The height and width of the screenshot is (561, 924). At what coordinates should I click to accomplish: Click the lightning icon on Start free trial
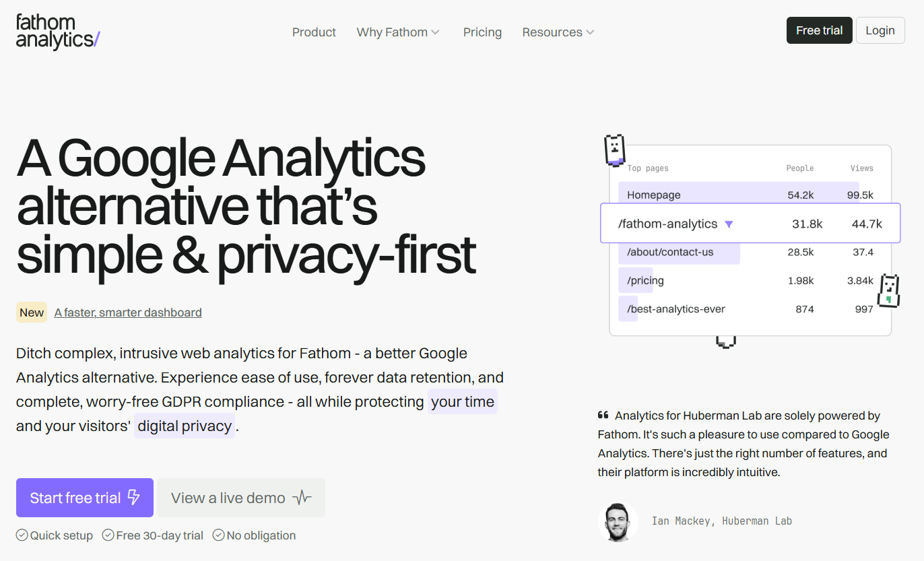click(133, 497)
